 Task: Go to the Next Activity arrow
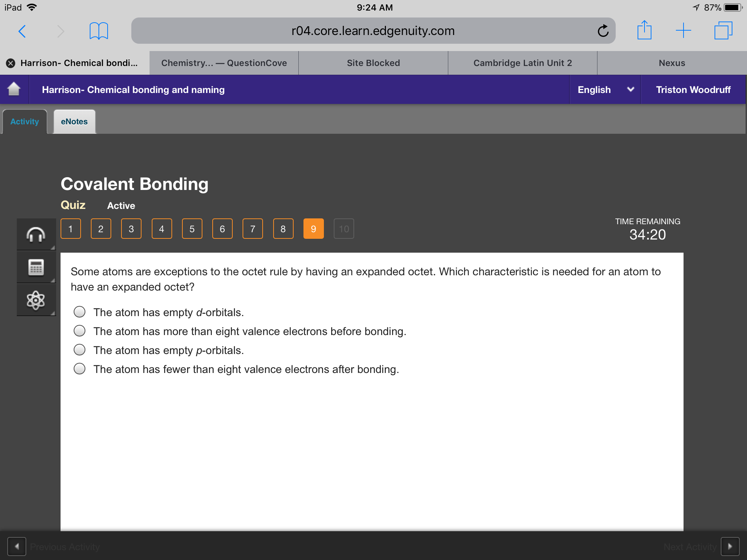[730, 546]
